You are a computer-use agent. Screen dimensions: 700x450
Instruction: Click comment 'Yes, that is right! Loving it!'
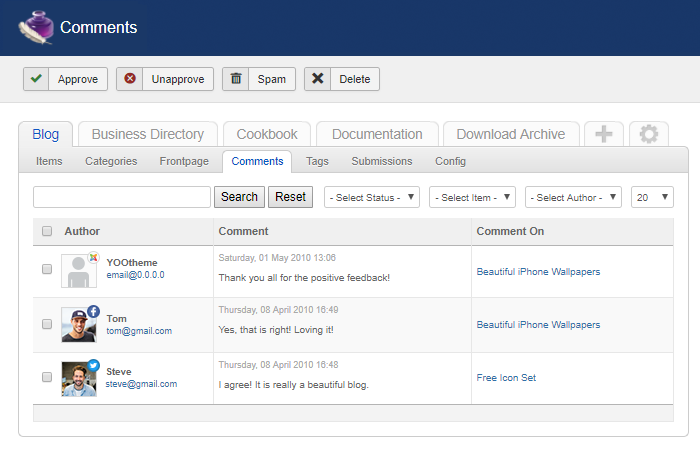tap(276, 330)
